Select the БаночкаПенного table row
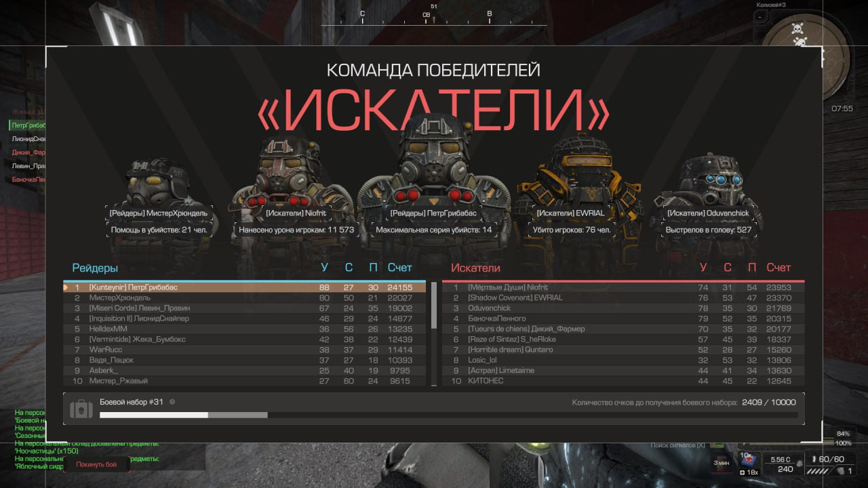This screenshot has width=868, height=488. click(623, 319)
